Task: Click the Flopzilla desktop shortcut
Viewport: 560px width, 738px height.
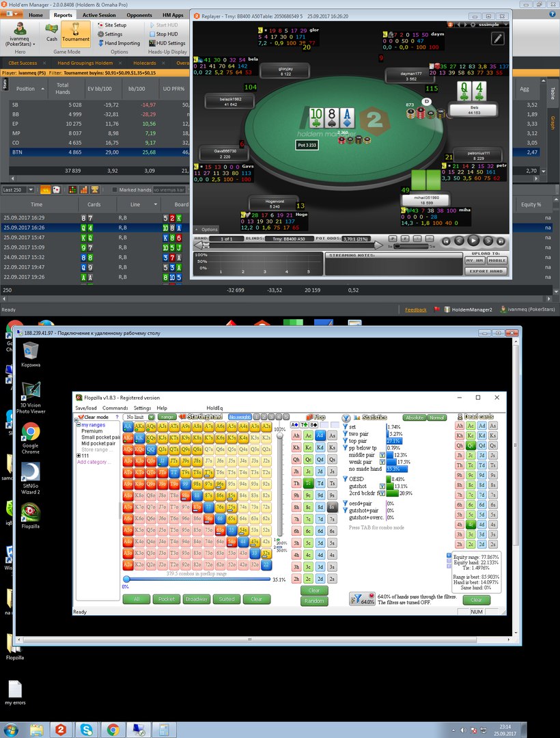Action: (x=31, y=516)
